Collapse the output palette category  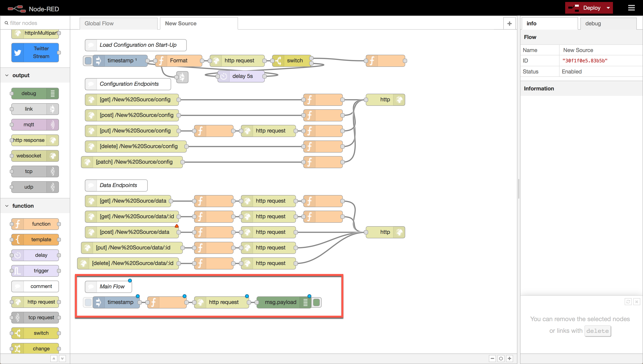[x=35, y=75]
